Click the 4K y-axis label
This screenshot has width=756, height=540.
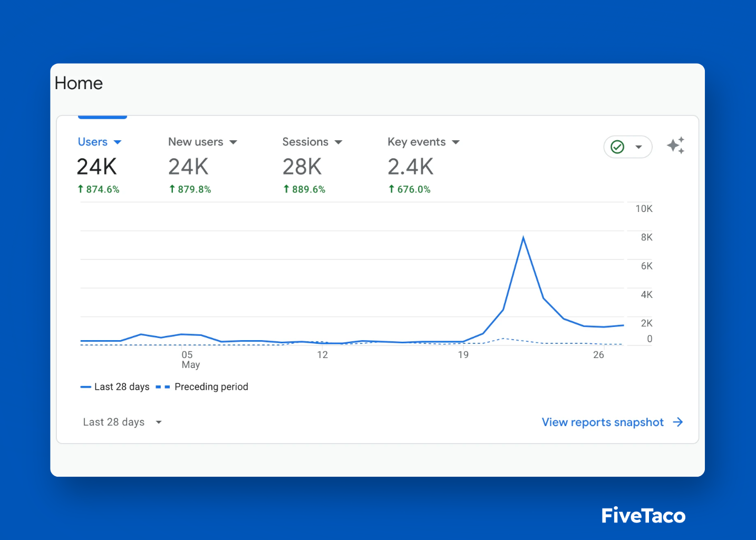click(x=647, y=295)
